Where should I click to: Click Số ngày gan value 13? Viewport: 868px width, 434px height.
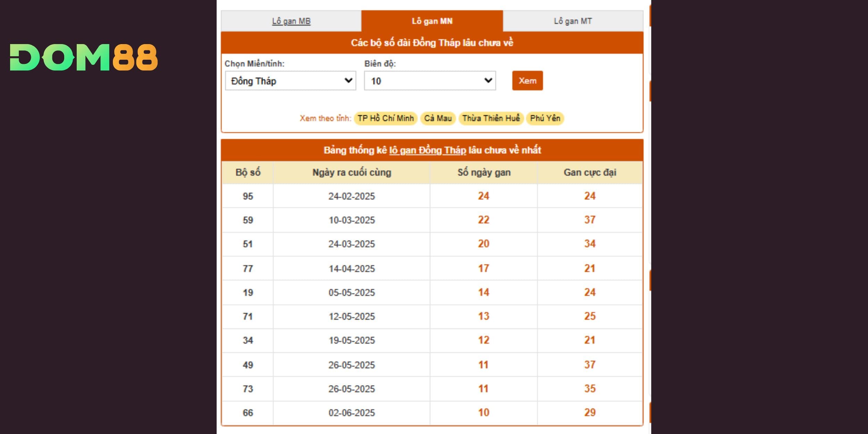(x=484, y=316)
